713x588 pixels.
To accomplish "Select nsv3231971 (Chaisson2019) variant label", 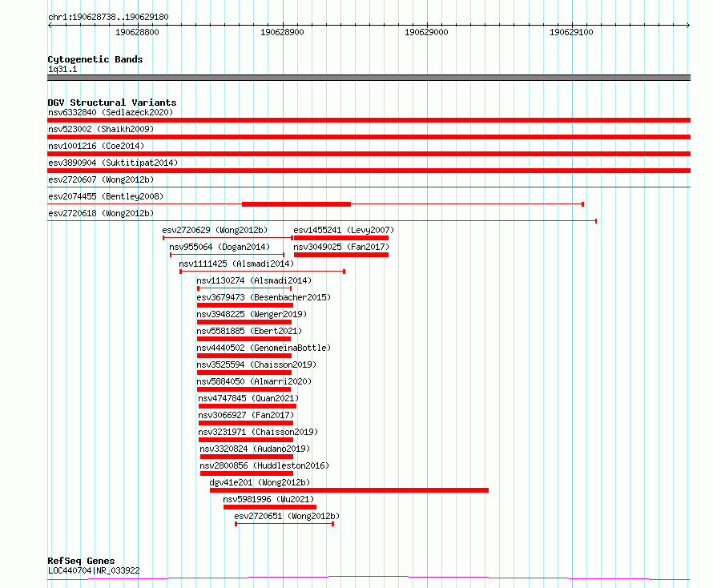I will coord(258,432).
